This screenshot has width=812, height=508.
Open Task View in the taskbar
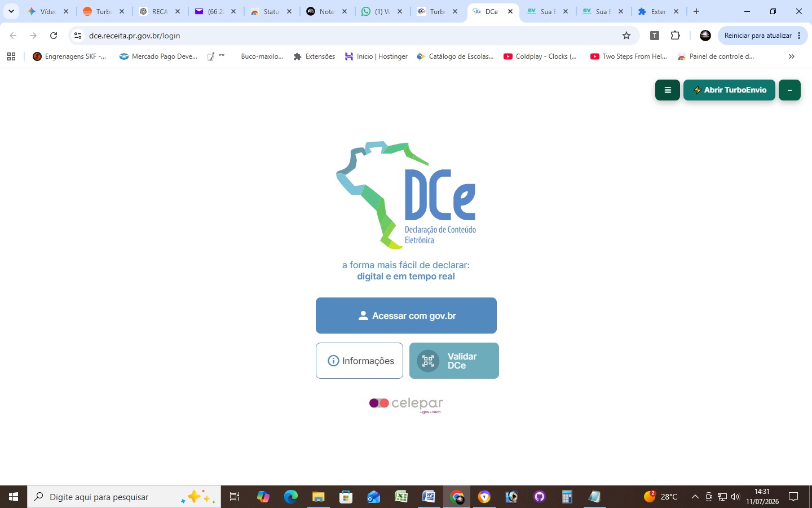click(235, 497)
